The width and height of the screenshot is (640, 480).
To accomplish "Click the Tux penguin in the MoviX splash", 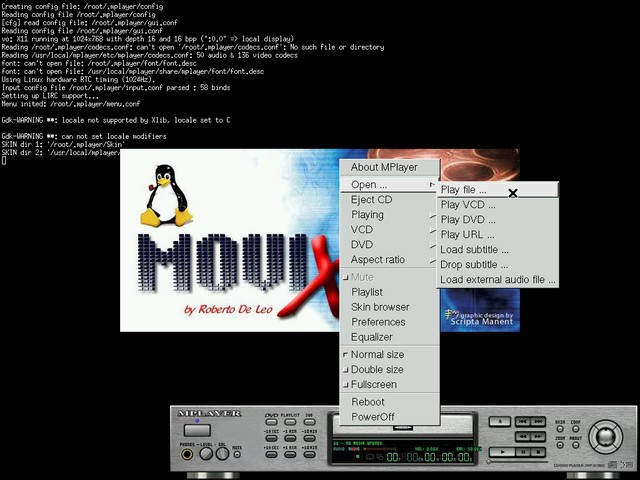I will (166, 196).
